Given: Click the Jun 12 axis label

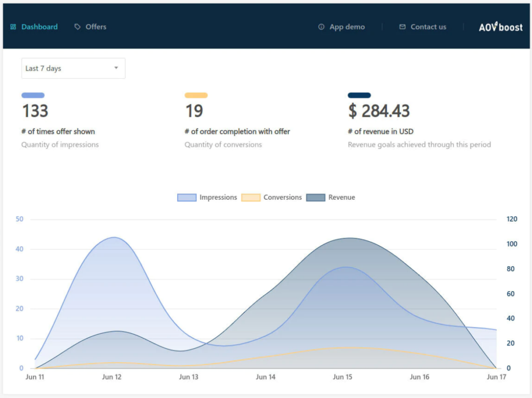Looking at the screenshot, I should pyautogui.click(x=112, y=377).
